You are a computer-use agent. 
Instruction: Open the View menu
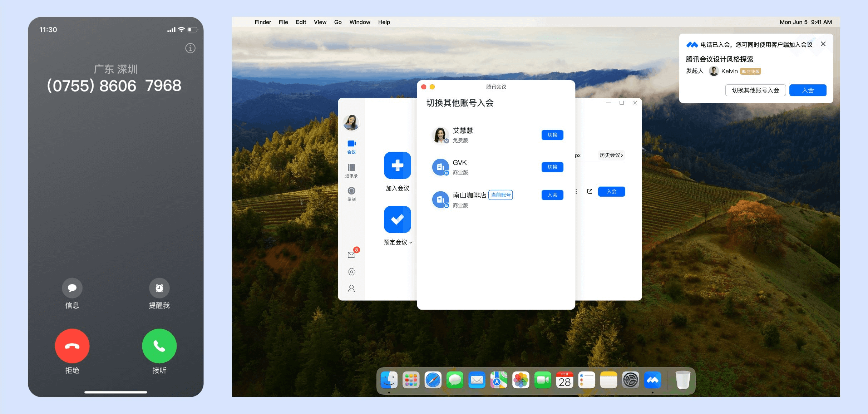(320, 22)
